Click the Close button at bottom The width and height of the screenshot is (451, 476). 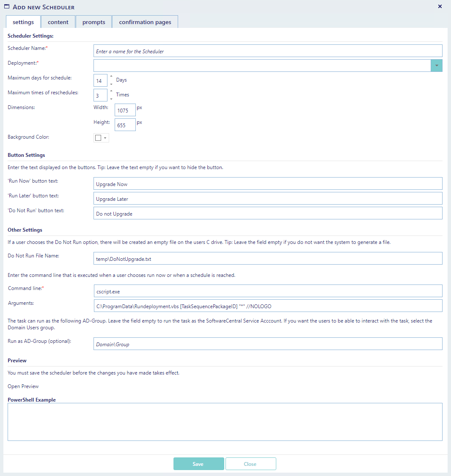[x=250, y=464]
